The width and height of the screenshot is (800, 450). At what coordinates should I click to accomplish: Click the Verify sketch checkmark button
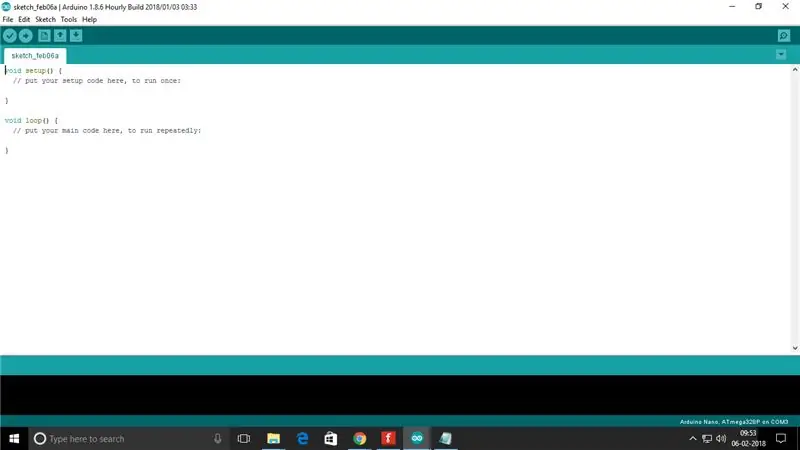click(10, 36)
